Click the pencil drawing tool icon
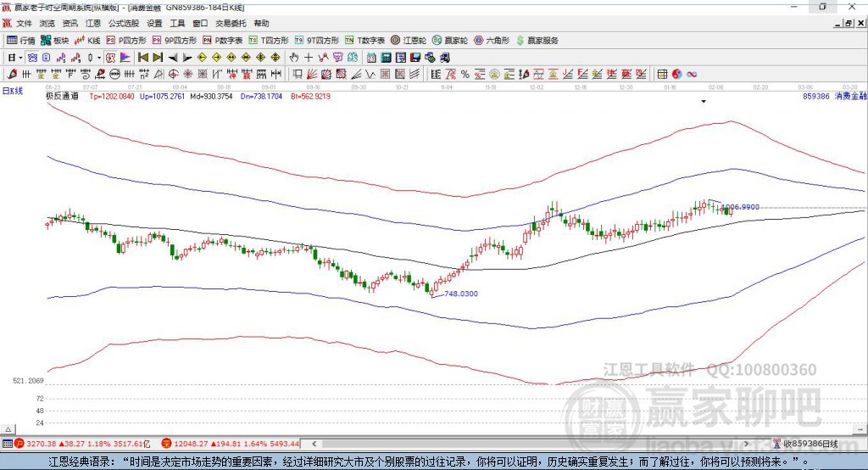 [12, 74]
